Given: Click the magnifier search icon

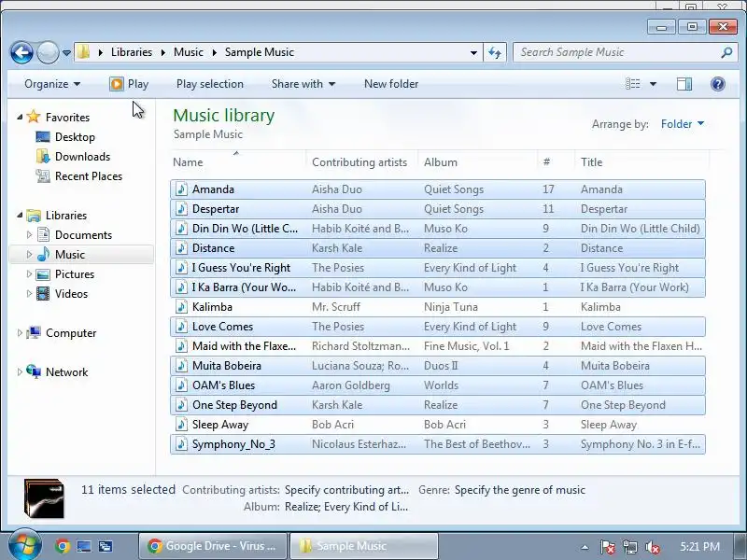Looking at the screenshot, I should pyautogui.click(x=726, y=52).
